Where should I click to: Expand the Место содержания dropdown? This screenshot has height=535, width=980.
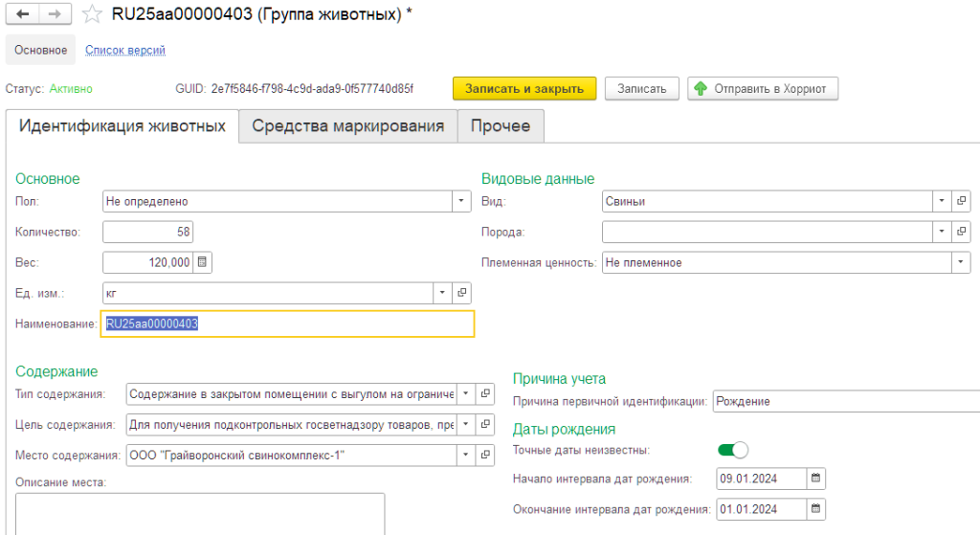tap(464, 455)
